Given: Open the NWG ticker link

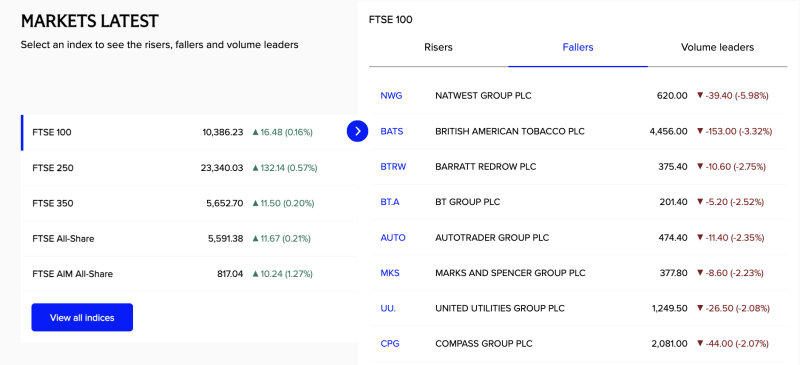Looking at the screenshot, I should pyautogui.click(x=391, y=95).
